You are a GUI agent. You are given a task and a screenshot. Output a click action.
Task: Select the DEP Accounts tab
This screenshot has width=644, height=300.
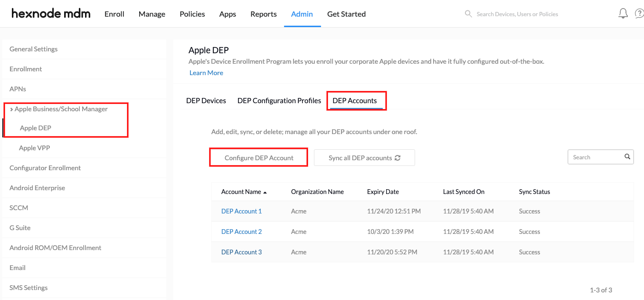pyautogui.click(x=355, y=100)
